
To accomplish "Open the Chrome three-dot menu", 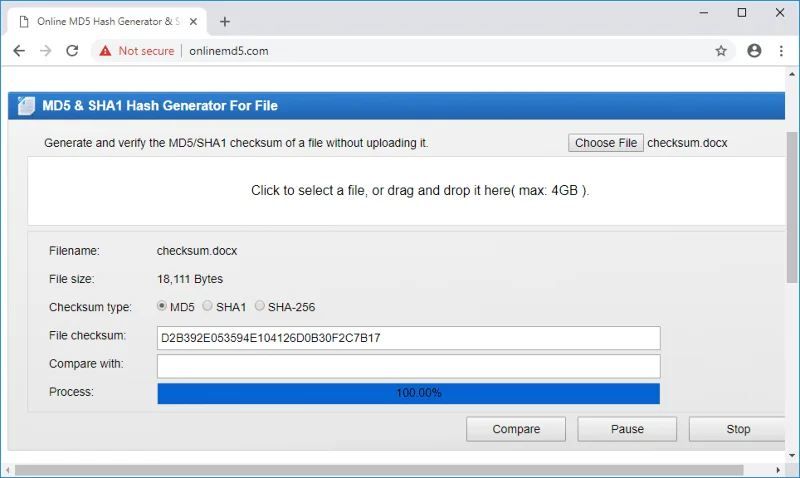I will coord(781,51).
